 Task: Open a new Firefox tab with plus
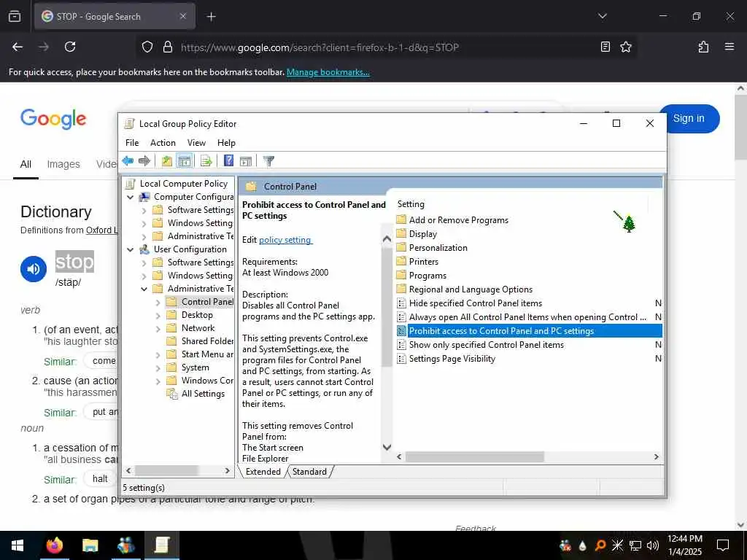211,17
